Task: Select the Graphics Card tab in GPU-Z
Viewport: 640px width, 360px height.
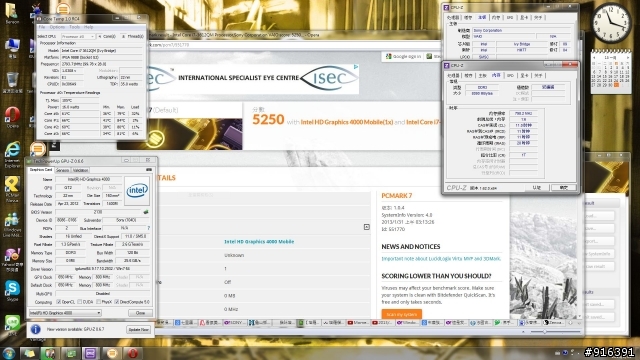Action: 41,170
